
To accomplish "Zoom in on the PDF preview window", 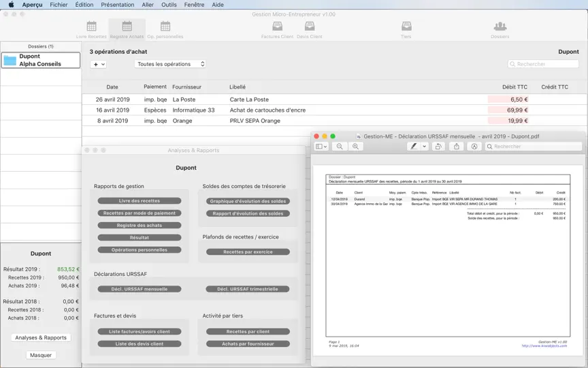I will pos(355,147).
